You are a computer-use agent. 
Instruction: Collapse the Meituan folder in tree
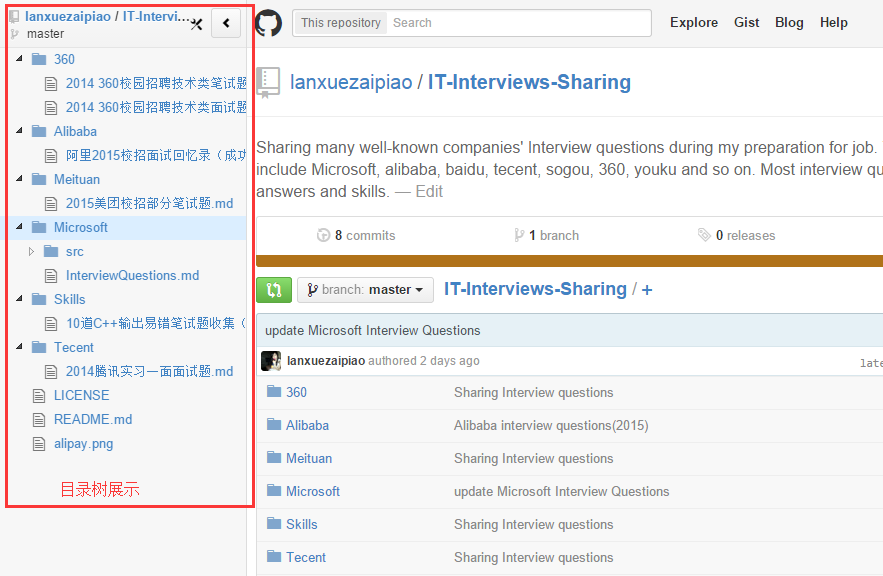coord(20,178)
